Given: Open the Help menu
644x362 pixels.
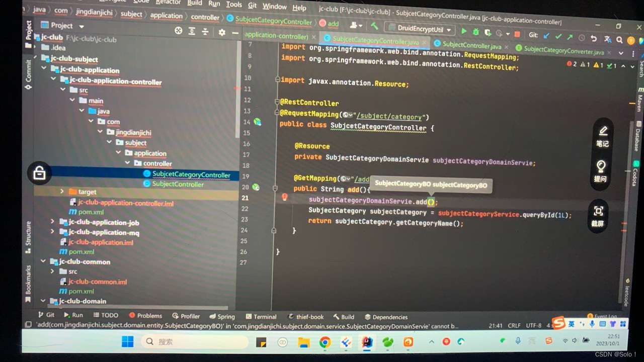Looking at the screenshot, I should (299, 8).
